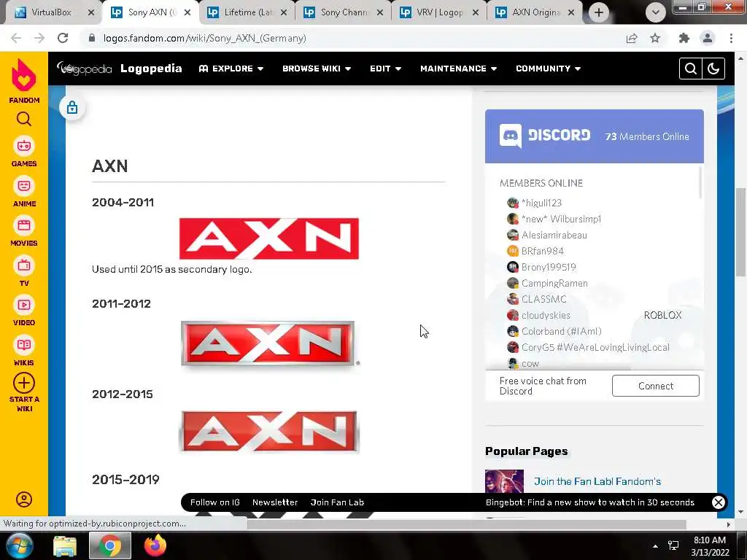This screenshot has width=747, height=560.
Task: Click the Start a Wiki plus icon
Action: coord(24,383)
